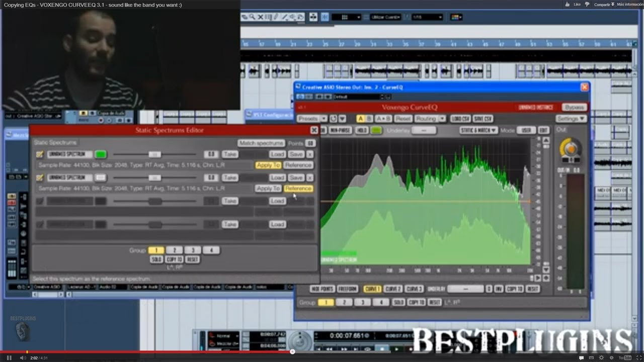
Task: Select the B state button
Action: pyautogui.click(x=369, y=119)
